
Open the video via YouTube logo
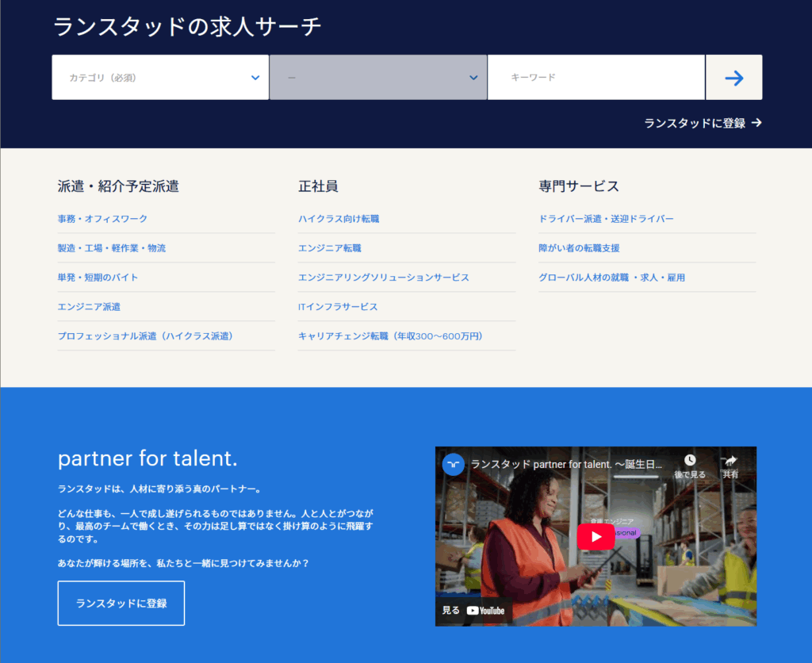(x=485, y=611)
